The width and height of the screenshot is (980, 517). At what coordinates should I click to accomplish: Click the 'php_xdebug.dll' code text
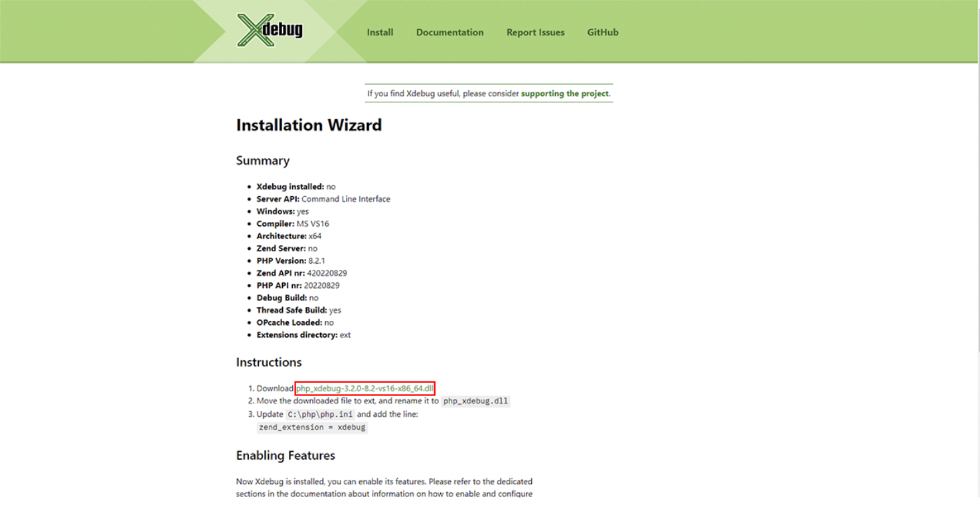(475, 401)
